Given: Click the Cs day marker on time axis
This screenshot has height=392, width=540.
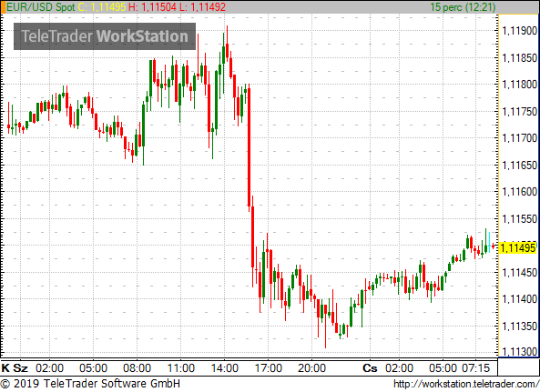Looking at the screenshot, I should pos(370,368).
